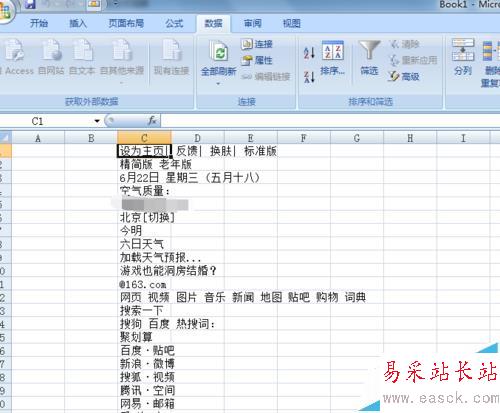
Task: Click in the formula bar field
Action: pos(330,121)
